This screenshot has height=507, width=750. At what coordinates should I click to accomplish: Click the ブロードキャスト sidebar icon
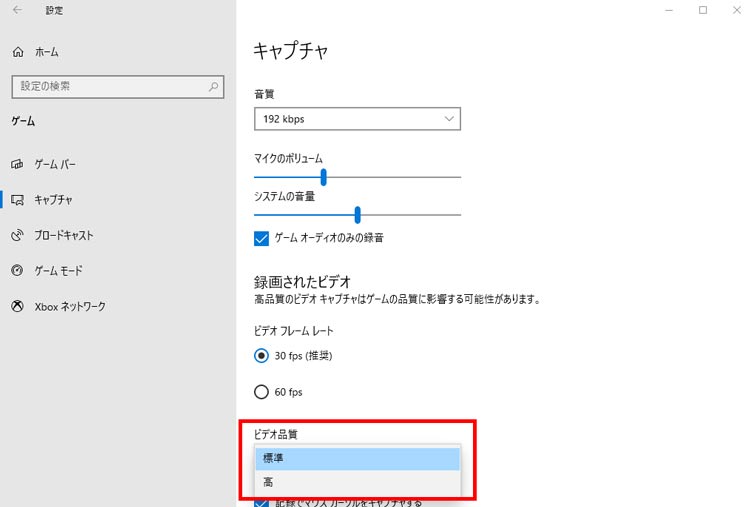(17, 235)
